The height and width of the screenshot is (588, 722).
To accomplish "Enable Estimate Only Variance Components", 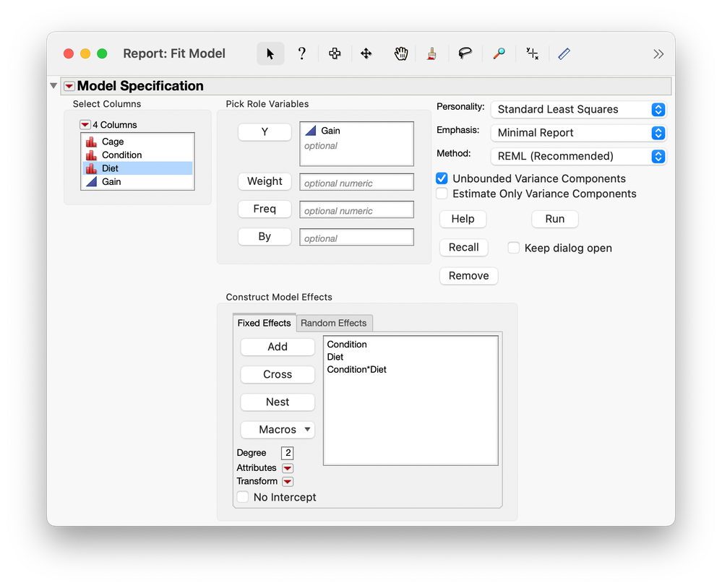I will 441,194.
